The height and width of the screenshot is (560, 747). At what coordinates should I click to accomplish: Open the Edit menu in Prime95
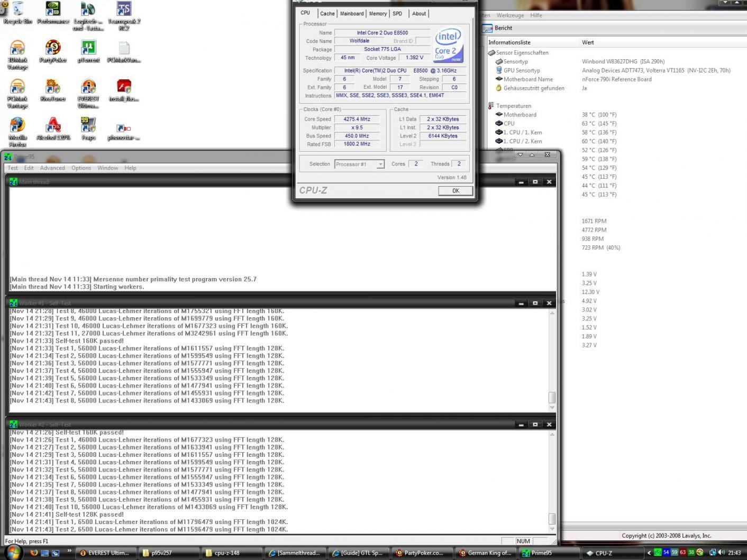tap(29, 168)
